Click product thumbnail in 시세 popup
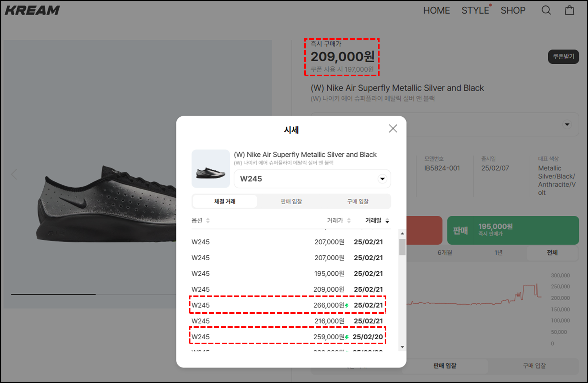 (x=211, y=169)
